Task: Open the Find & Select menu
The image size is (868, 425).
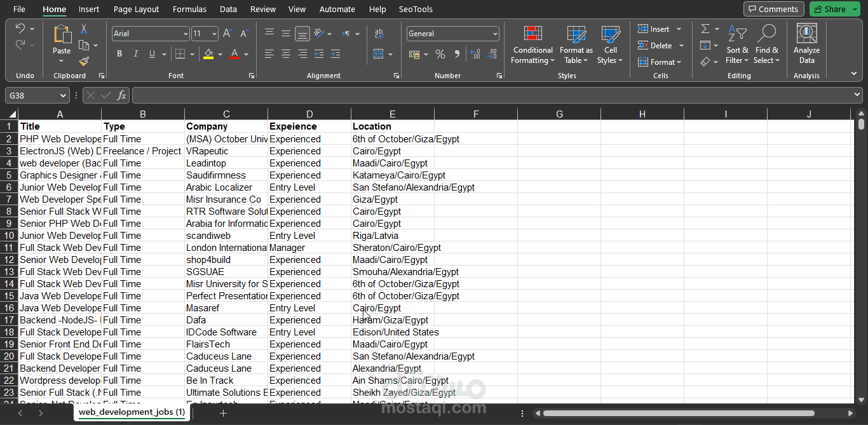Action: [x=766, y=44]
